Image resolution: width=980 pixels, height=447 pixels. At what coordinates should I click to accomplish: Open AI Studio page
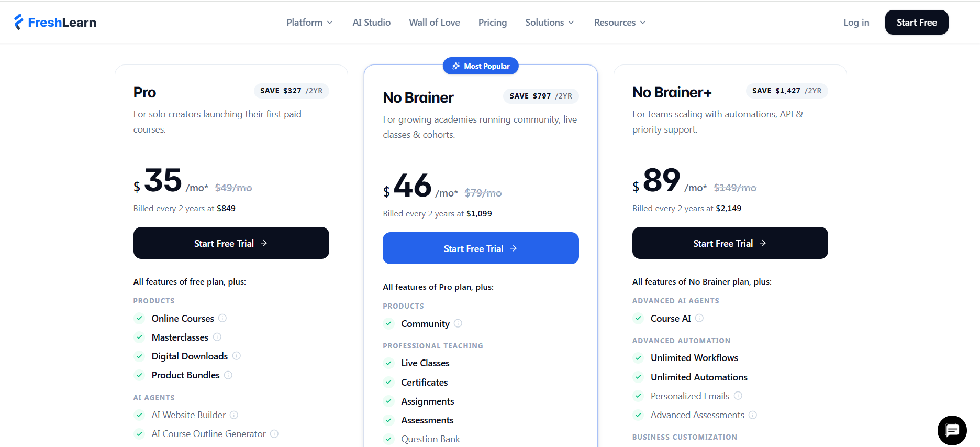[372, 23]
